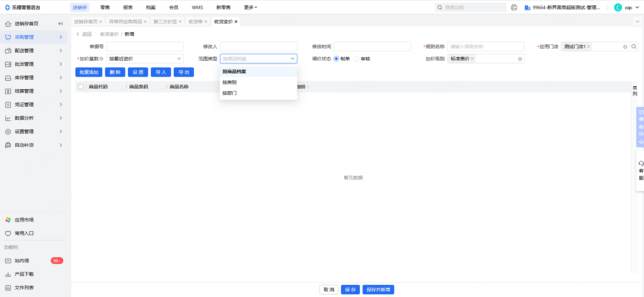Click the 库存管理 sidebar icon
This screenshot has height=297, width=644.
click(x=8, y=78)
